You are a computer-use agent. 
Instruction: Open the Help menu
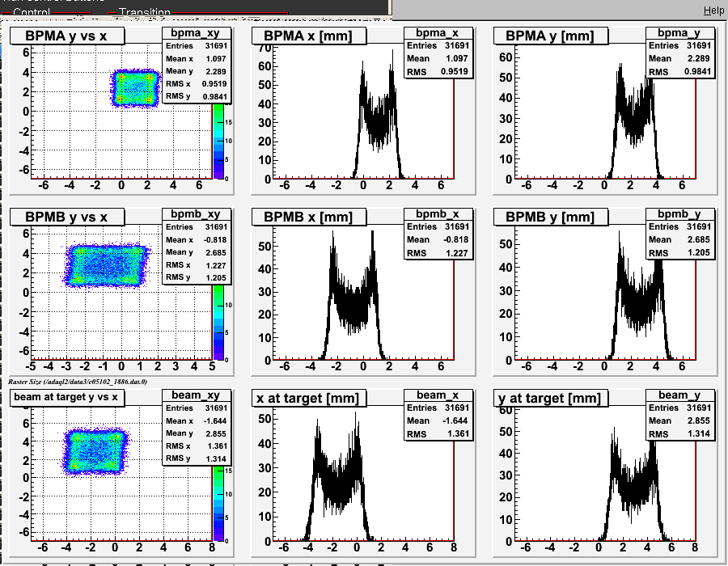pyautogui.click(x=713, y=11)
